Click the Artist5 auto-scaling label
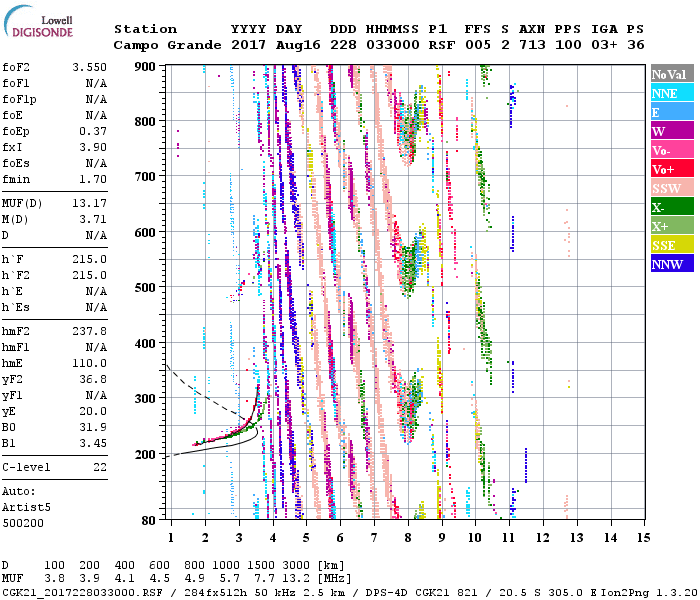 click(x=26, y=508)
